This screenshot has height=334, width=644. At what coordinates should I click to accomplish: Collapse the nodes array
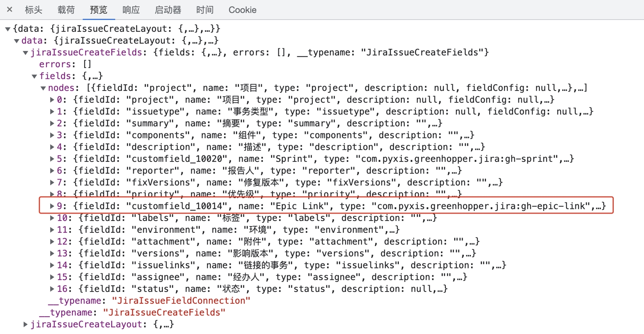43,88
